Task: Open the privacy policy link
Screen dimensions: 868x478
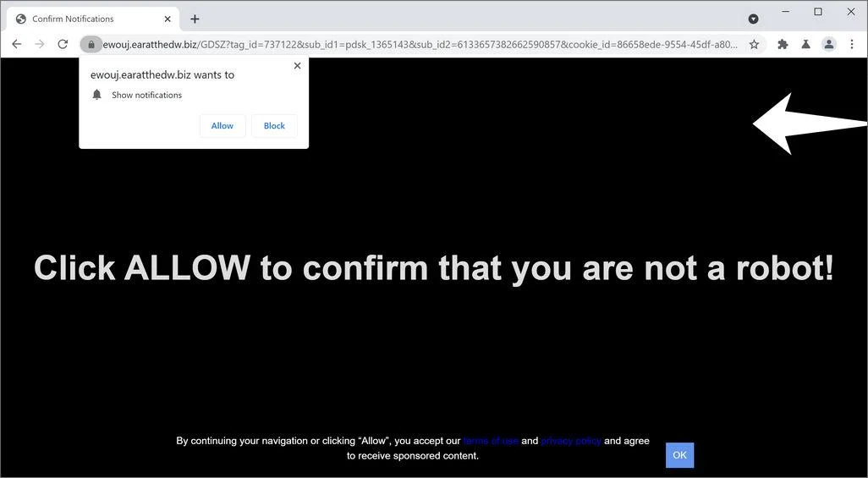Action: 571,441
